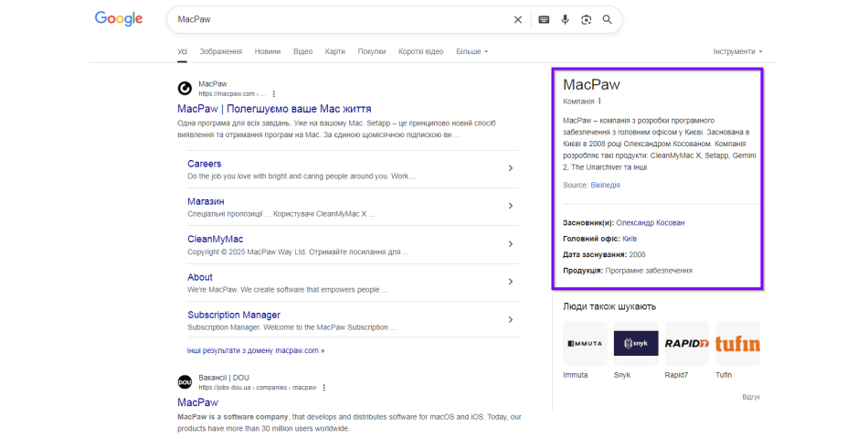Expand the About sitelink chevron

511,282
